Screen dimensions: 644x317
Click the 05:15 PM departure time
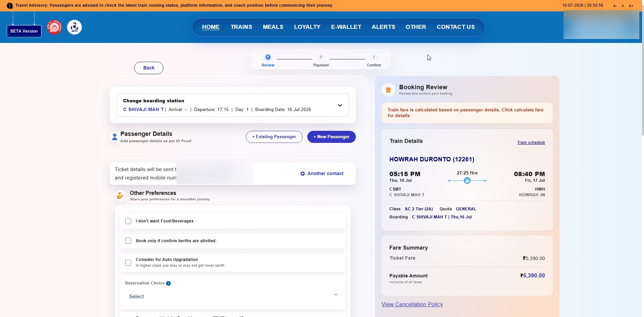(405, 174)
